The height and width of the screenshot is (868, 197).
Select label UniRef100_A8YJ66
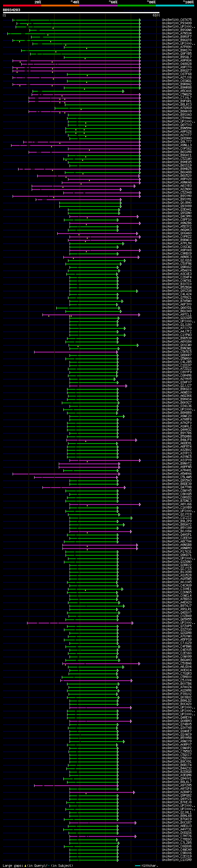click(x=177, y=504)
